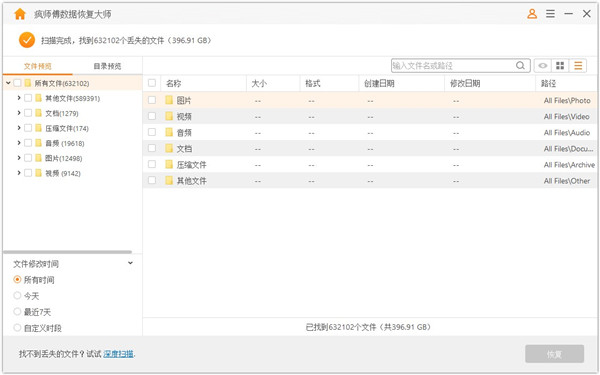
Task: Click the 图片 folder icon in table
Action: [169, 100]
